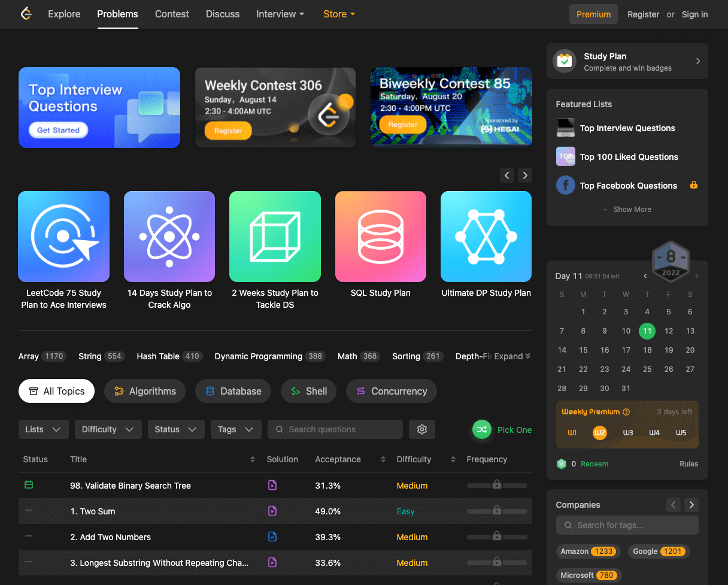The height and width of the screenshot is (585, 728).
Task: Open solution icon for Add Two Numbers
Action: coord(272,537)
